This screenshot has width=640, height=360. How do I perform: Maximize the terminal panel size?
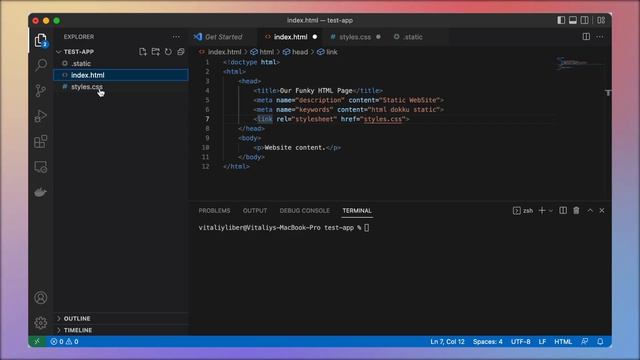[590, 211]
